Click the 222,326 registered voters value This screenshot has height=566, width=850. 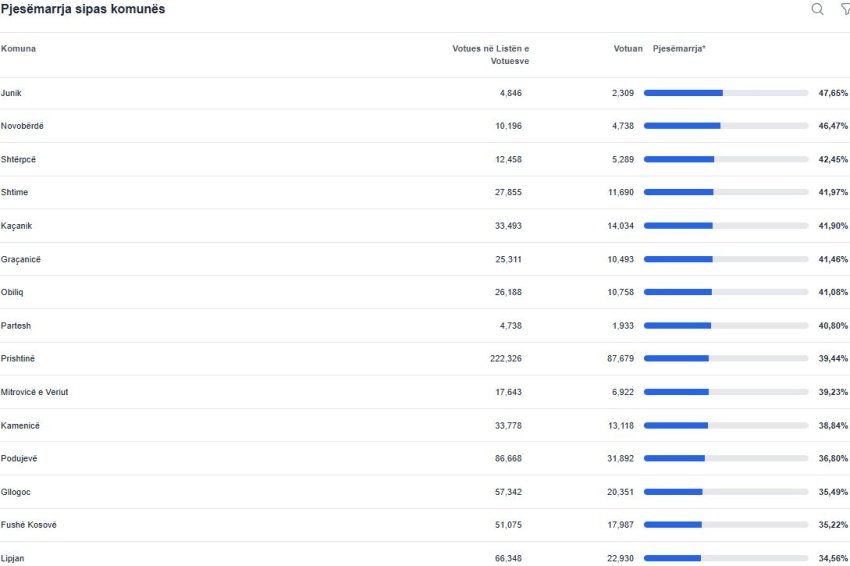pos(505,358)
